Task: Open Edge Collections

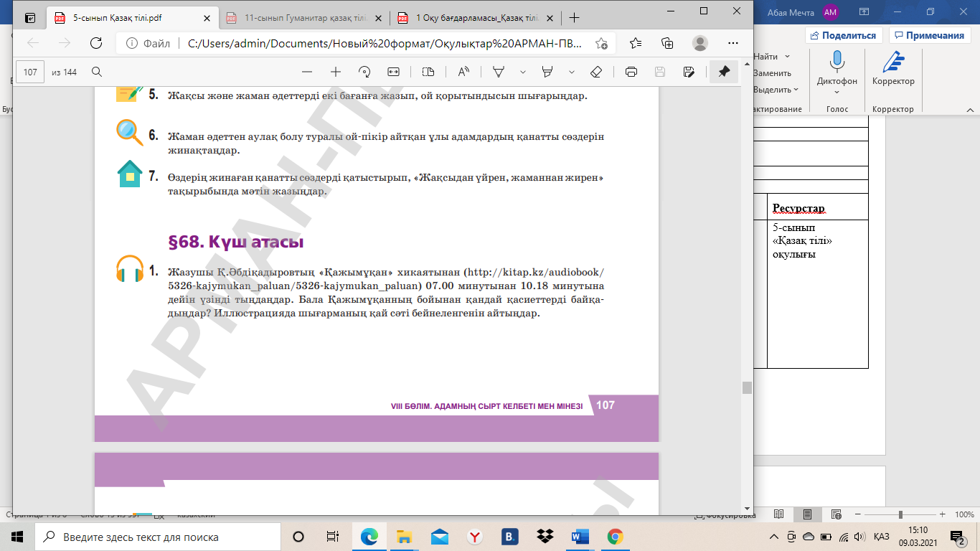Action: click(x=667, y=43)
